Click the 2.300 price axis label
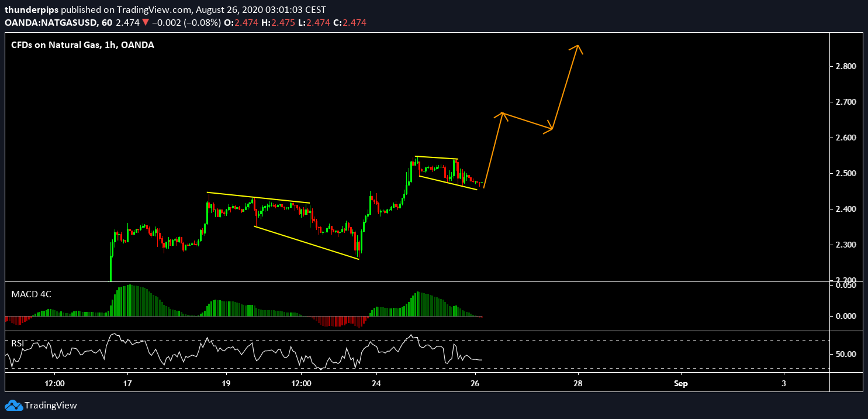868x419 pixels. pyautogui.click(x=846, y=245)
